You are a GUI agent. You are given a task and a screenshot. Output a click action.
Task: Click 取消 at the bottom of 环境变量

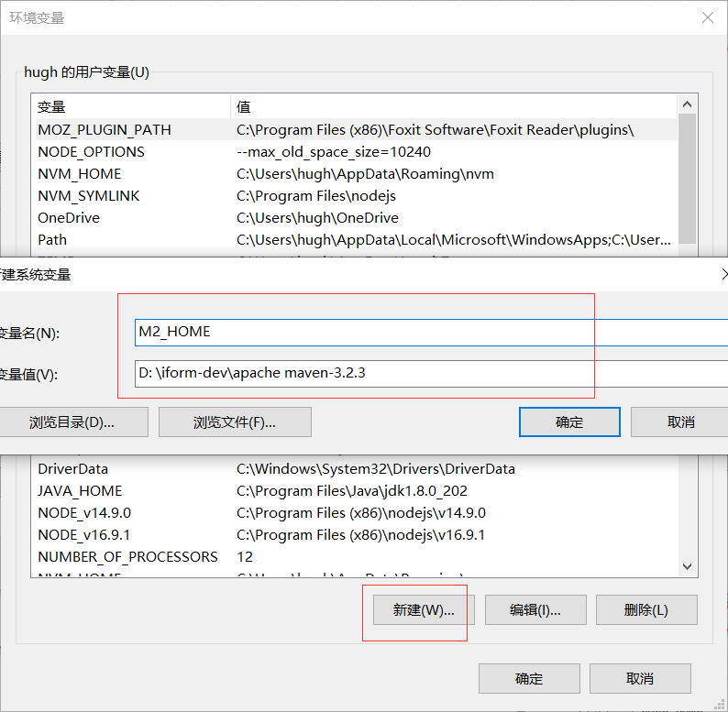click(x=640, y=679)
